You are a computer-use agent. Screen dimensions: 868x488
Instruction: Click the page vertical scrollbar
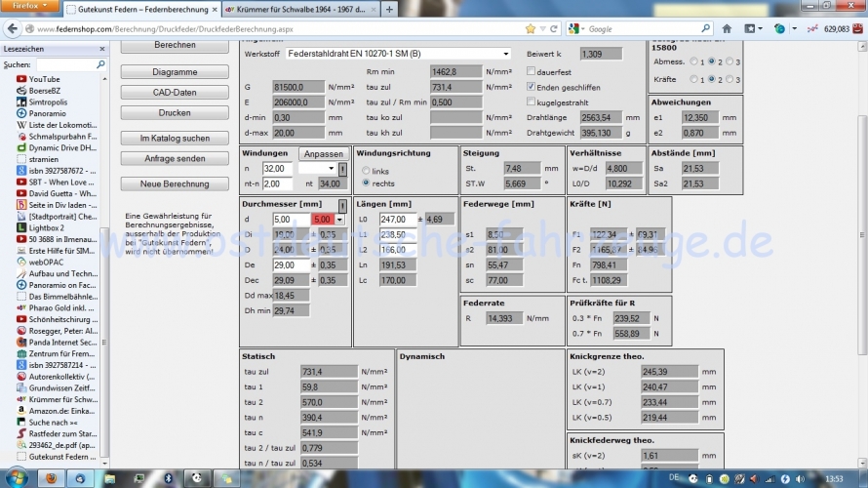click(x=862, y=235)
